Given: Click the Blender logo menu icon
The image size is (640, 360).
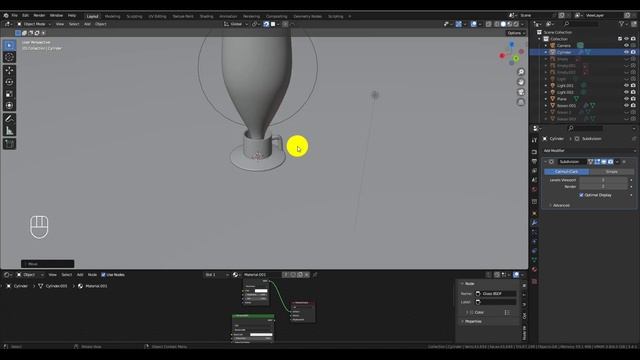Looking at the screenshot, I should [x=6, y=16].
